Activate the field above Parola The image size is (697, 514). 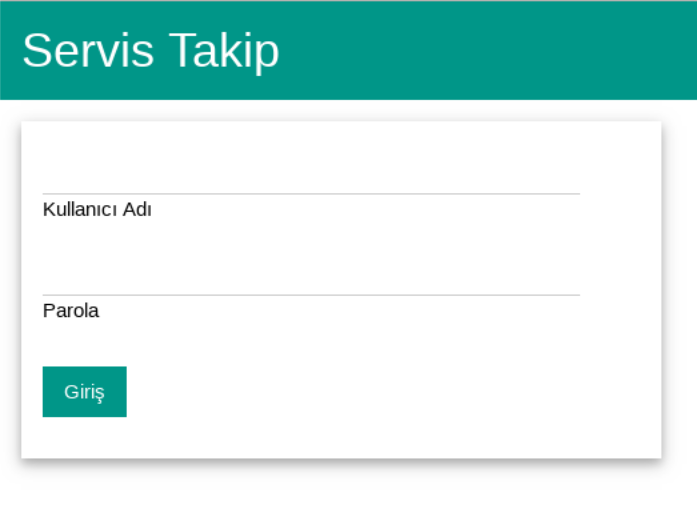310,279
